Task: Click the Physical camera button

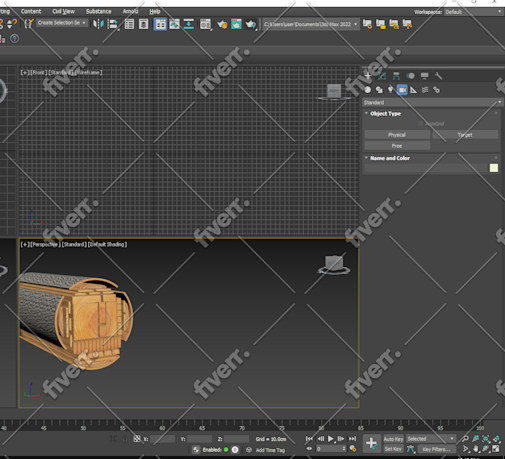Action: pyautogui.click(x=397, y=135)
